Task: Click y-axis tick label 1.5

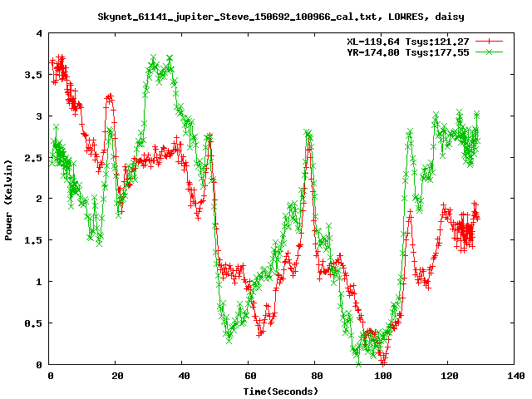Action: tap(33, 240)
